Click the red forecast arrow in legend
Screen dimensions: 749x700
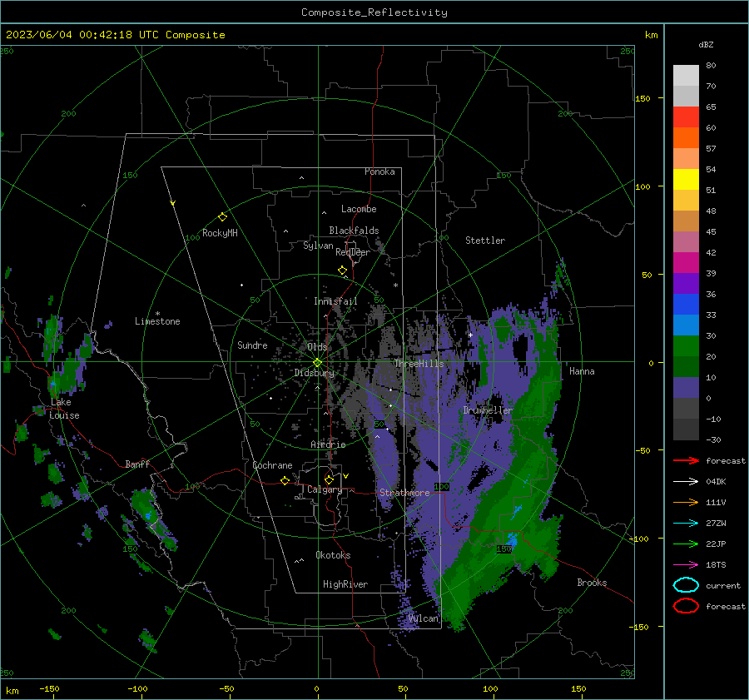pos(686,460)
